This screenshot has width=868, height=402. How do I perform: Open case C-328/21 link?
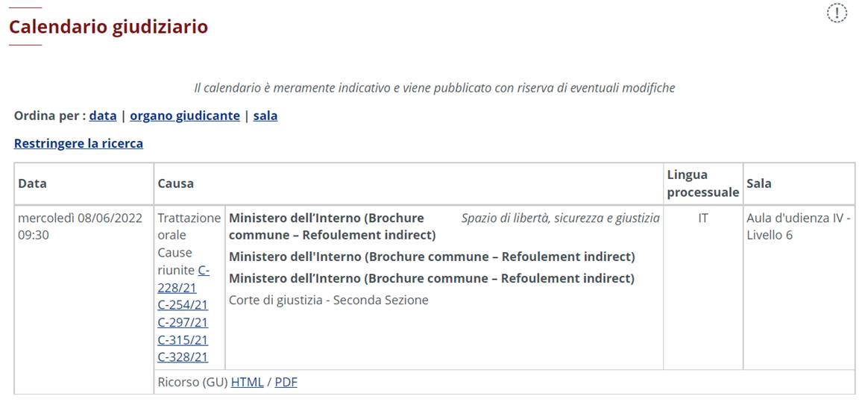coord(183,357)
